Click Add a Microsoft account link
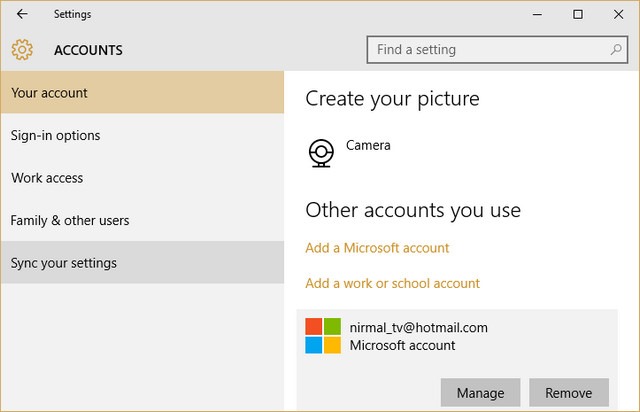Image resolution: width=640 pixels, height=412 pixels. [377, 248]
